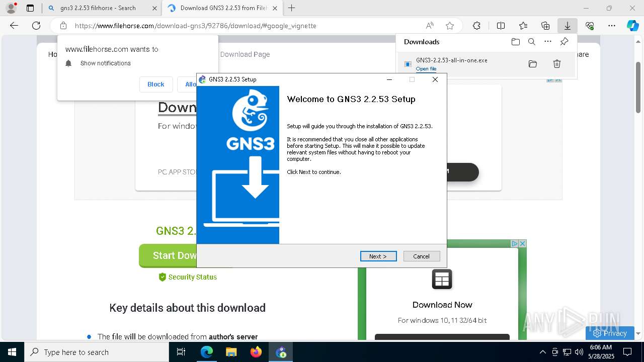Open Browser essentials icon
The height and width of the screenshot is (362, 644).
coord(590,26)
